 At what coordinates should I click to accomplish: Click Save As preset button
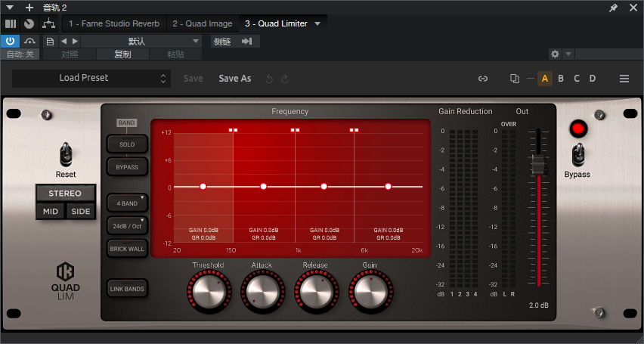coord(235,79)
